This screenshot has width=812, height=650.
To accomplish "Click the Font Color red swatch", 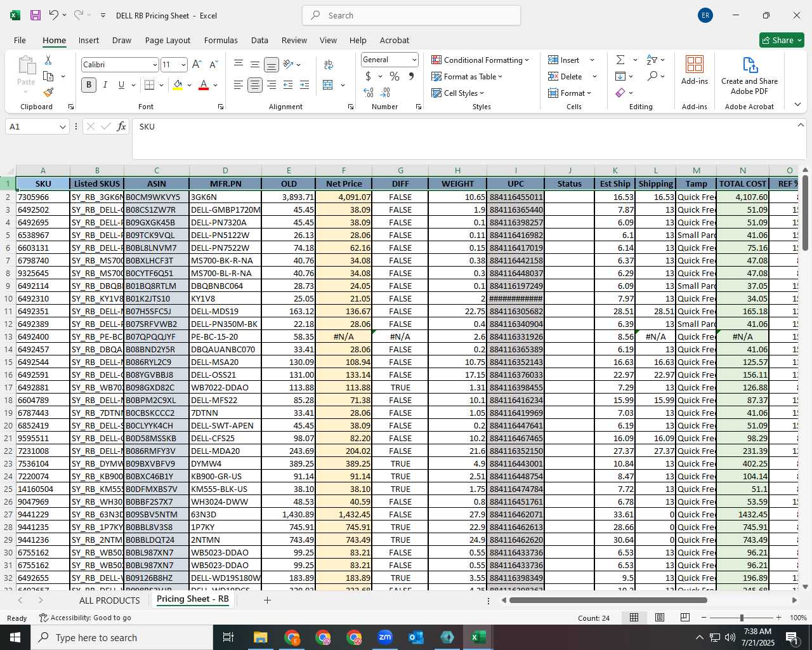I will click(204, 84).
